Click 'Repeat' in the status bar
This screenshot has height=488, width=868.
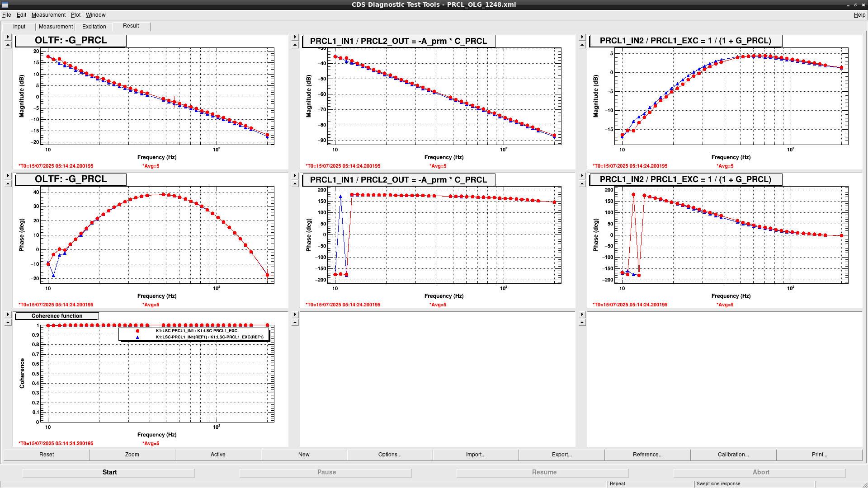pyautogui.click(x=617, y=484)
